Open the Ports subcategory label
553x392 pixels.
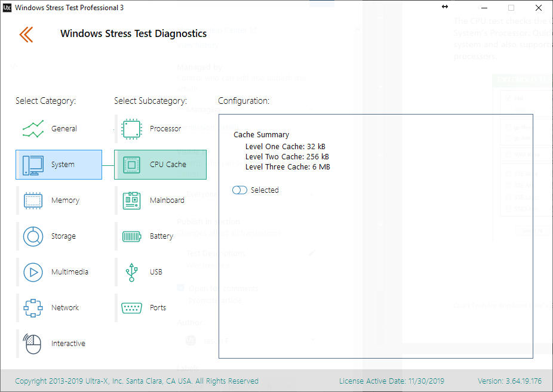point(158,307)
